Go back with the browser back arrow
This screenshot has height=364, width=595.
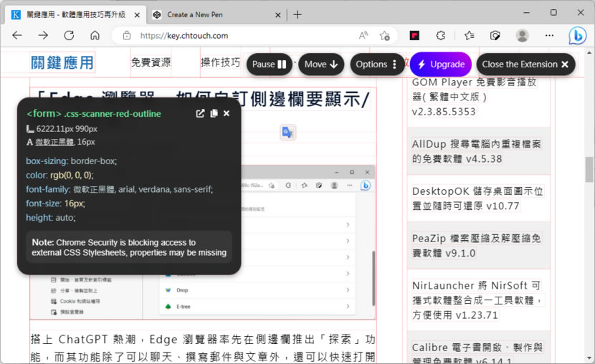pos(17,36)
